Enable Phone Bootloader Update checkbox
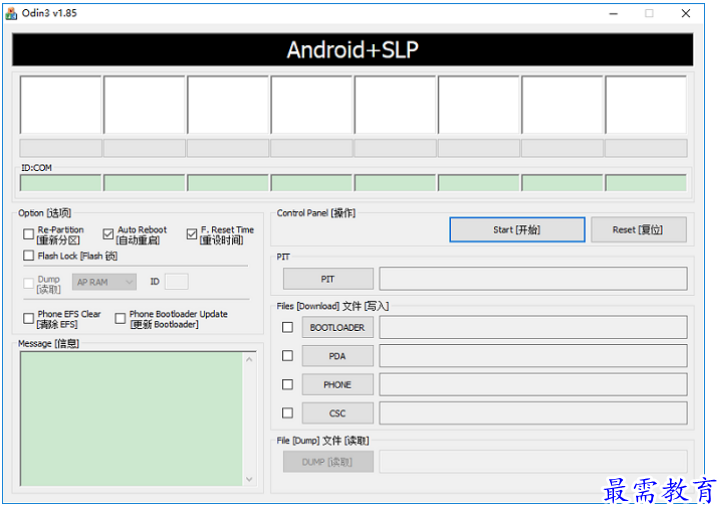Screen dimensions: 725x522 tap(120, 319)
